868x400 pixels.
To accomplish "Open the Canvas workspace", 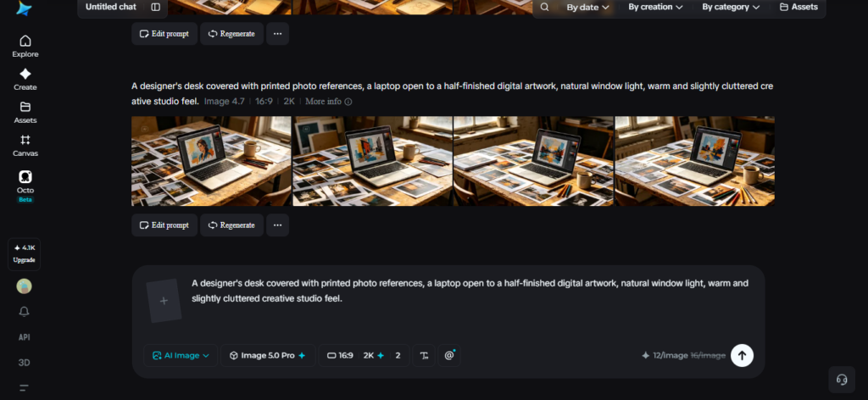I will point(25,146).
